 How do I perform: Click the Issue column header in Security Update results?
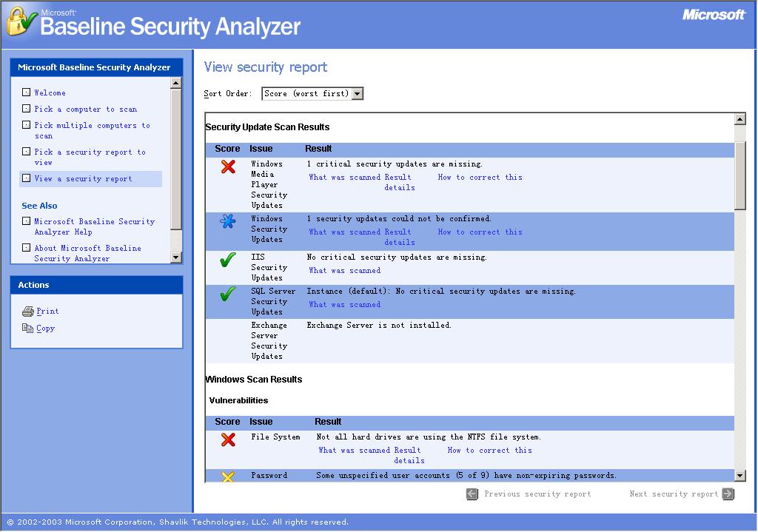click(261, 149)
